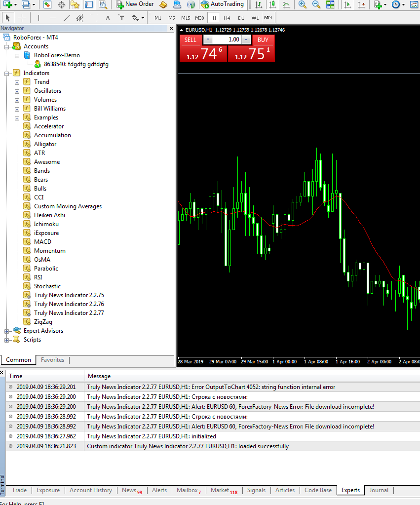
Task: Click the green Signals broadcast icon
Action: [191, 4]
